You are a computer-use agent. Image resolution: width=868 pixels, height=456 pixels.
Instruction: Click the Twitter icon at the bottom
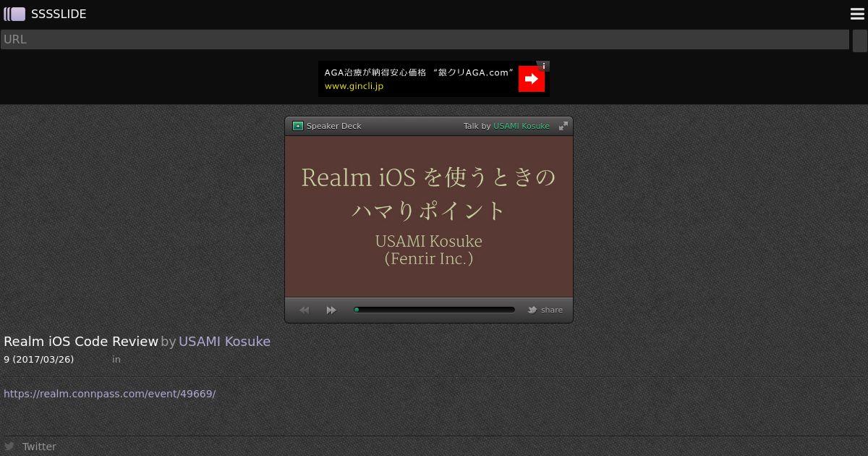click(x=9, y=447)
